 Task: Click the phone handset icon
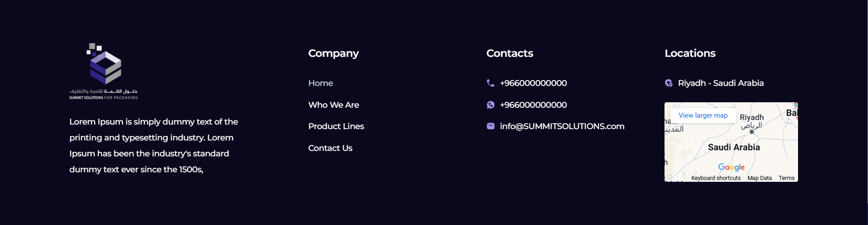pos(491,83)
